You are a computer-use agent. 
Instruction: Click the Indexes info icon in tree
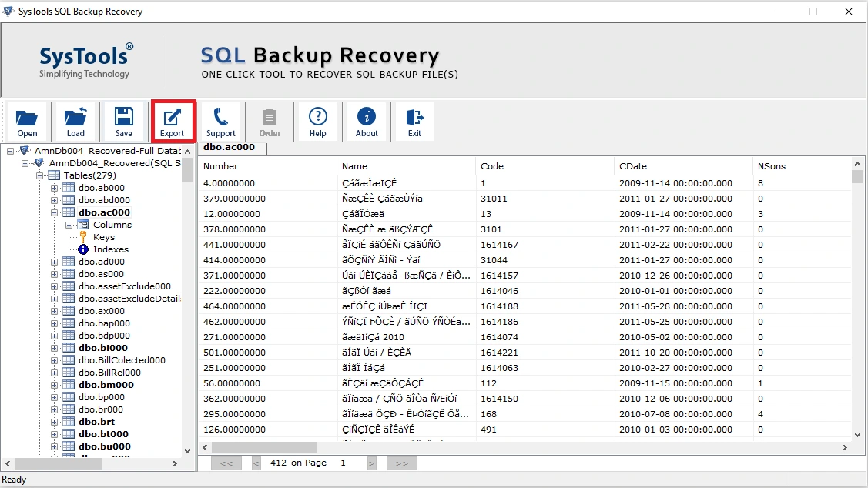click(x=83, y=249)
